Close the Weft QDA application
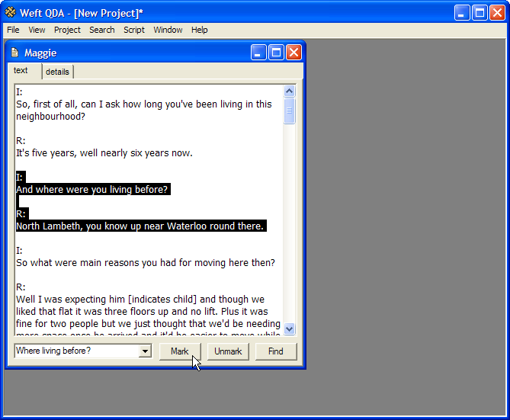This screenshot has width=510, height=420. click(497, 12)
